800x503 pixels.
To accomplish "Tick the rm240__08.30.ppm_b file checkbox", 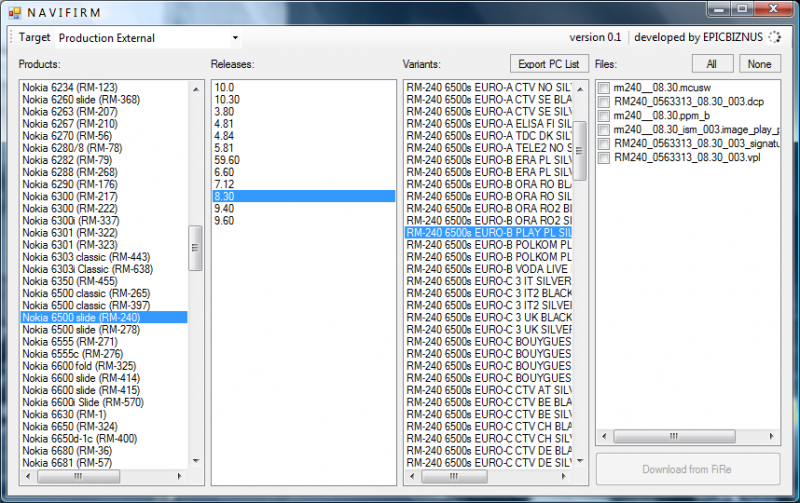I will click(x=604, y=116).
